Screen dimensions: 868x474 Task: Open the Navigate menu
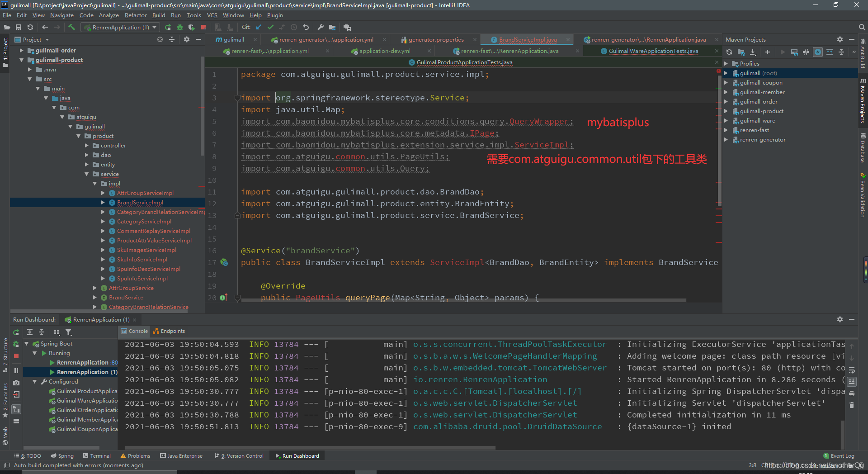click(61, 15)
